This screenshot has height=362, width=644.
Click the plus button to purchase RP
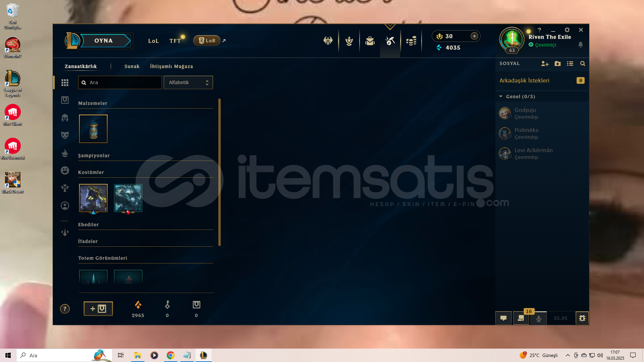(474, 36)
